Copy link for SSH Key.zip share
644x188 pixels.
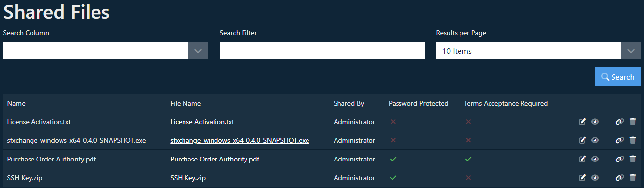click(x=620, y=178)
